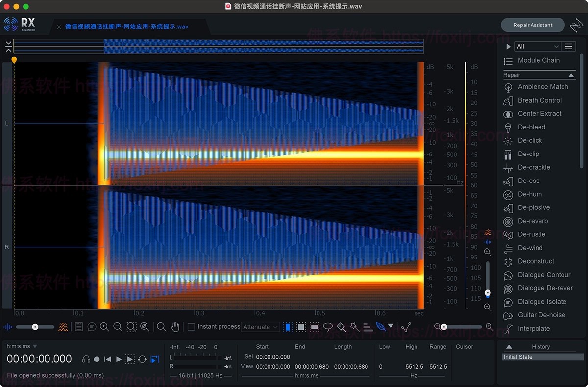The height and width of the screenshot is (387, 588).
Task: Click the Magnifying glass find tool
Action: pos(162,326)
